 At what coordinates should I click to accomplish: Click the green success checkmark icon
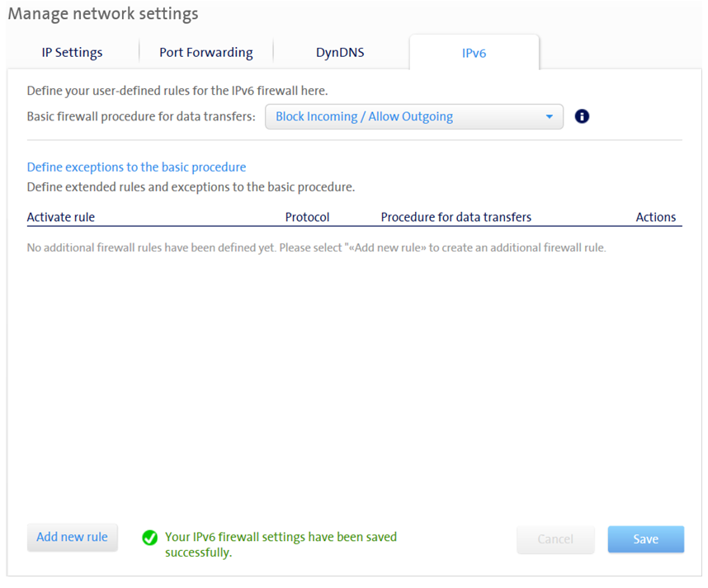tap(149, 538)
